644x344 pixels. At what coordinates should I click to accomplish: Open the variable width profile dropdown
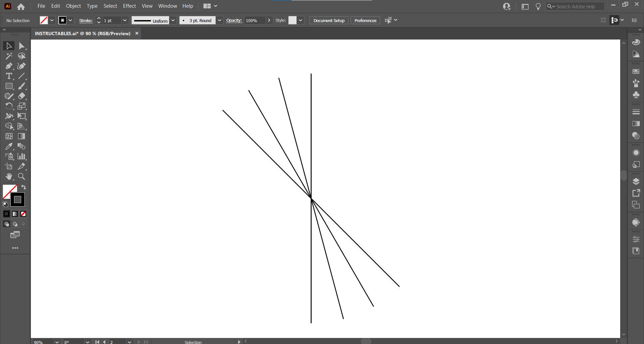pyautogui.click(x=173, y=20)
